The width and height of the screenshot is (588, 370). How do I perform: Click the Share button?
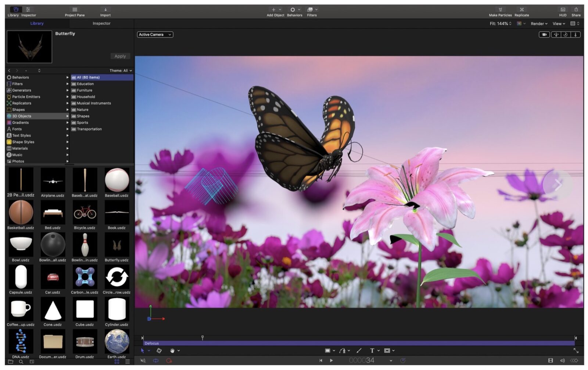coord(576,10)
